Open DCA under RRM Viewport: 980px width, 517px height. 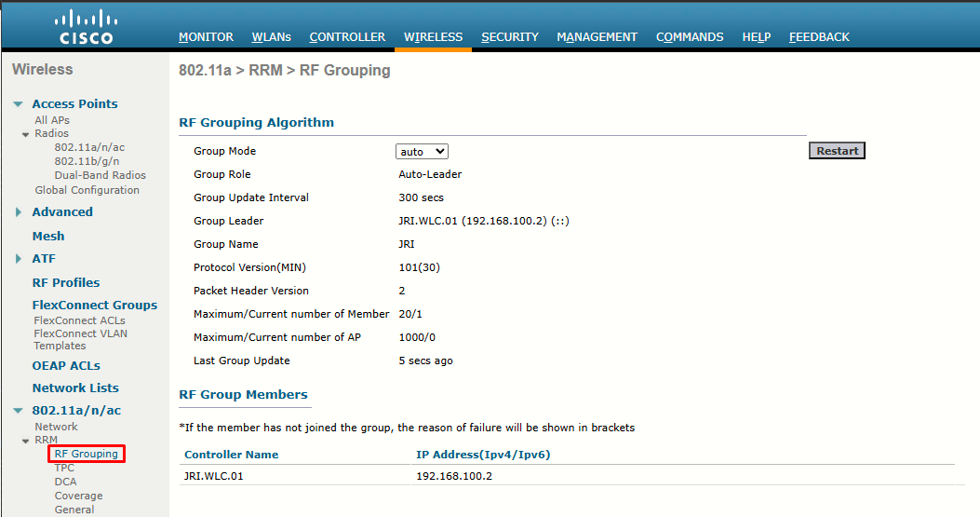pyautogui.click(x=66, y=482)
